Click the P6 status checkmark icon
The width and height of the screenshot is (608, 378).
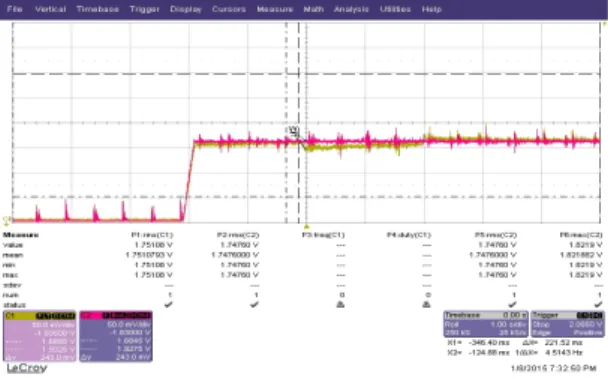click(x=598, y=305)
